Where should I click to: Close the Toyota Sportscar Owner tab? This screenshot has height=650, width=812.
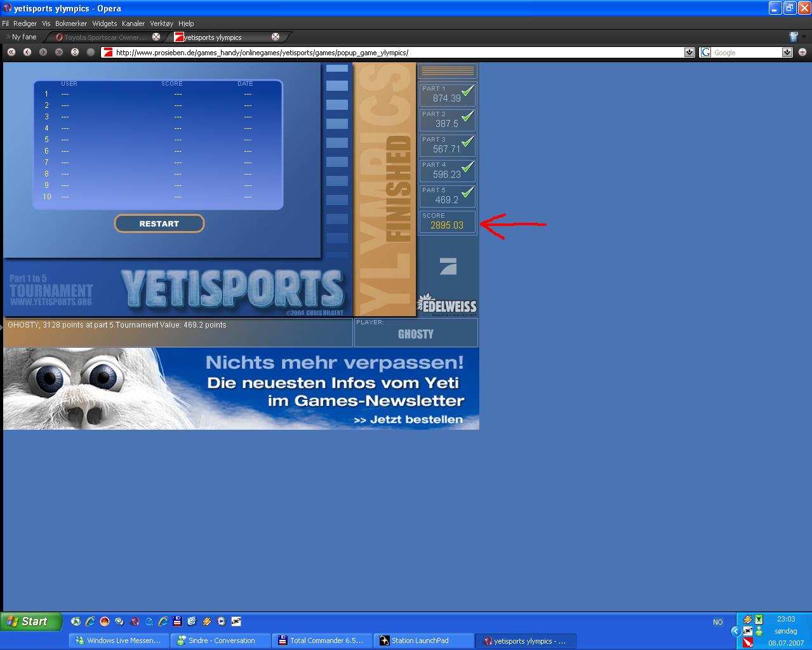156,37
